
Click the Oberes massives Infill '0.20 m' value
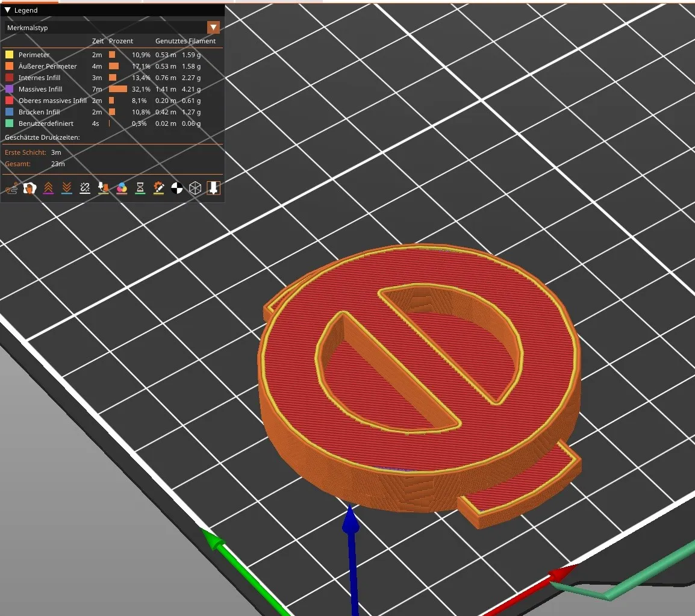166,101
